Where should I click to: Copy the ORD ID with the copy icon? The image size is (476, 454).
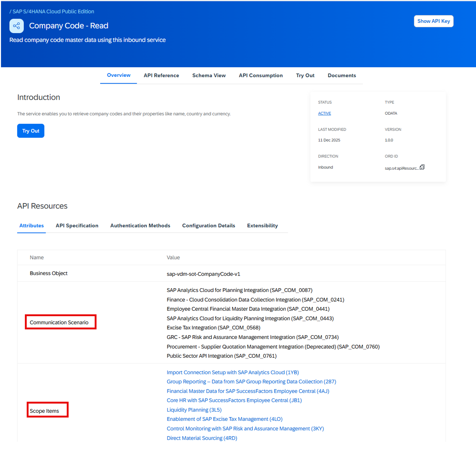click(x=422, y=167)
